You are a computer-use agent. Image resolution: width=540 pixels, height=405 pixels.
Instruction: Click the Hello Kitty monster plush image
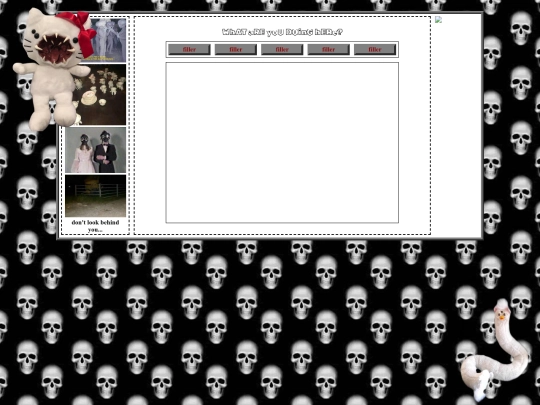(53, 69)
